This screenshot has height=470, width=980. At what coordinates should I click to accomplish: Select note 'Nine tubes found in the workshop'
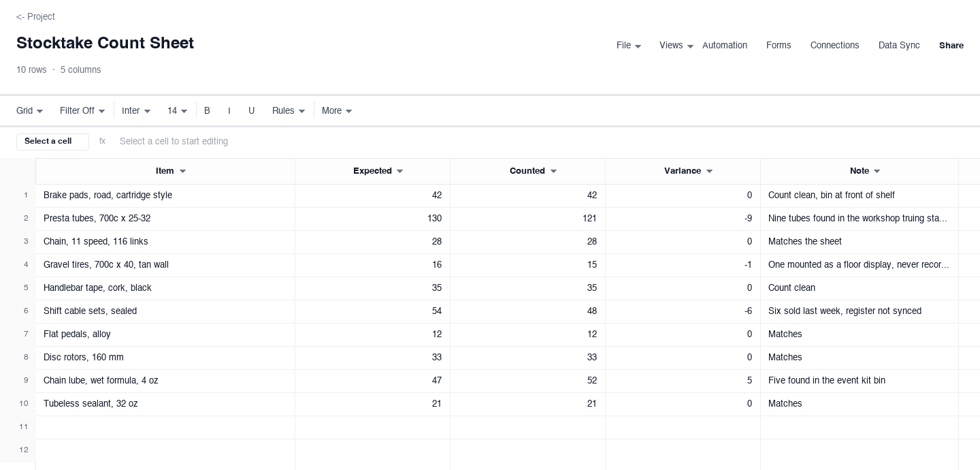point(860,219)
